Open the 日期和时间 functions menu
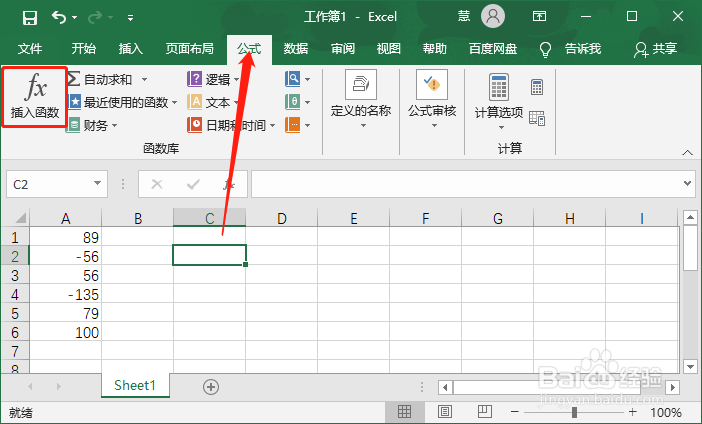 point(231,125)
